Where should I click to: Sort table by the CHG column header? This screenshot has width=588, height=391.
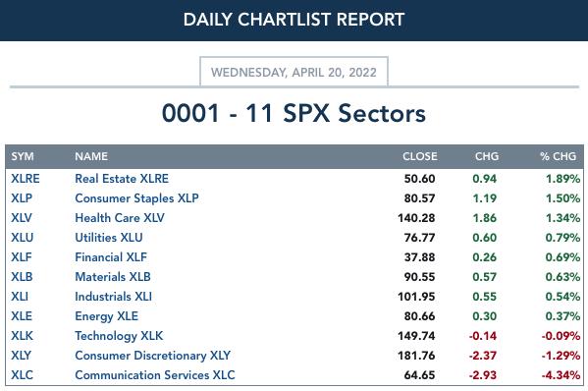pyautogui.click(x=487, y=156)
